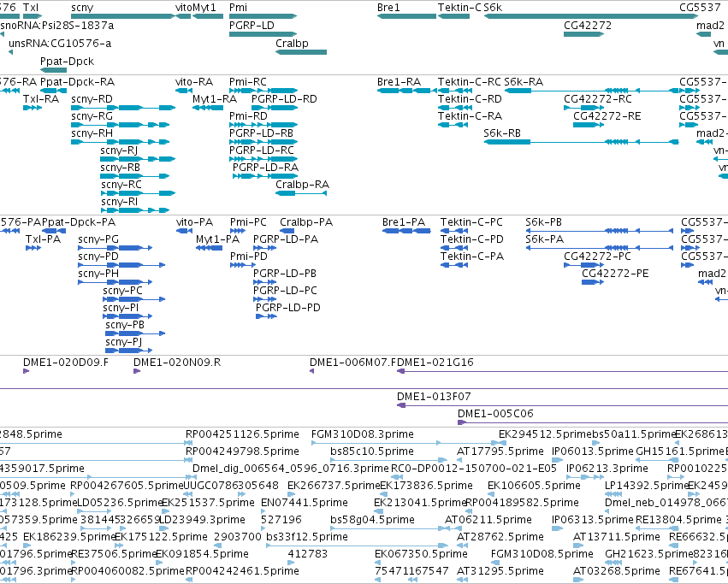Select transcript scny-RD
This screenshot has width=728, height=584.
pyautogui.click(x=123, y=108)
